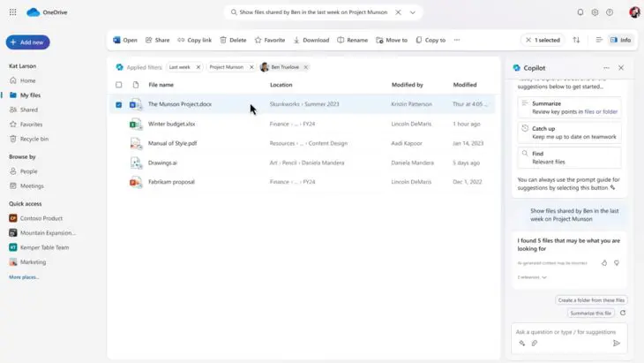The height and width of the screenshot is (363, 644).
Task: Click Download in the toolbar
Action: (311, 40)
